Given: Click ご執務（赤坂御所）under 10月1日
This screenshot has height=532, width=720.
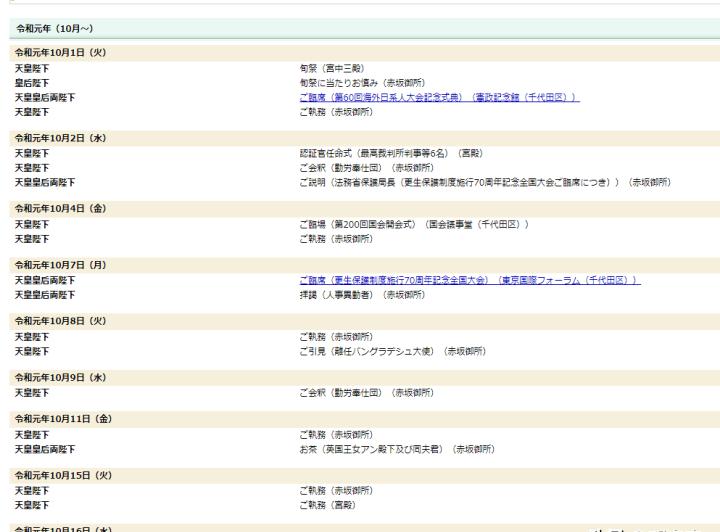Looking at the screenshot, I should [x=336, y=112].
